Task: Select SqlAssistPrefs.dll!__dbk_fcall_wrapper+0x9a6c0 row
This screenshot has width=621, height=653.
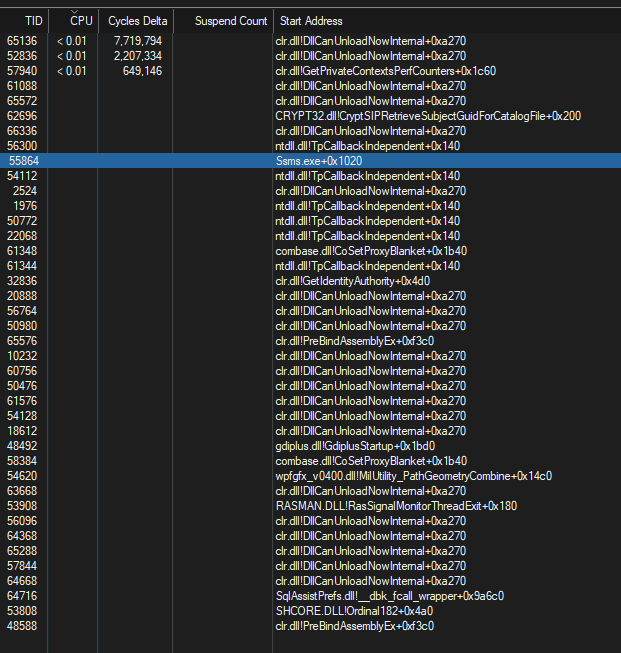Action: click(310, 596)
